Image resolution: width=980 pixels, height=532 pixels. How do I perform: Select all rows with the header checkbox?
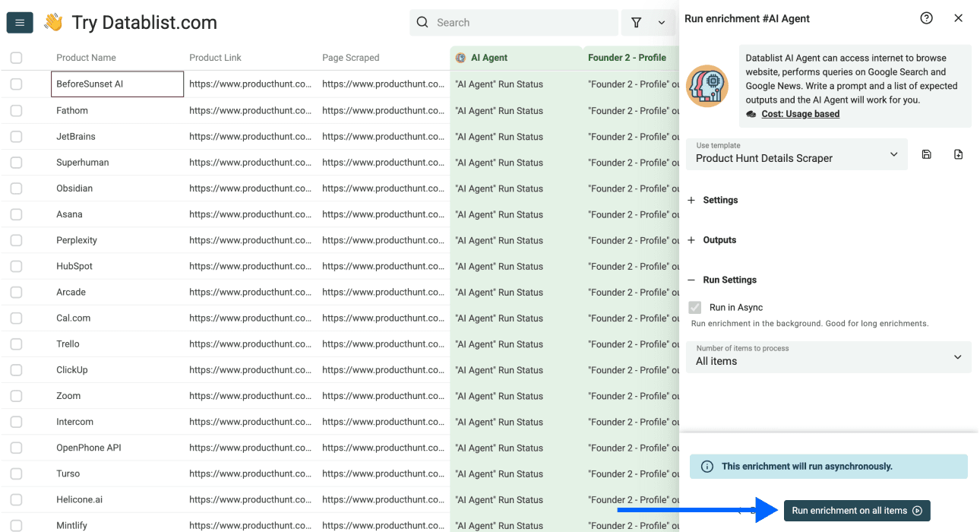point(16,57)
